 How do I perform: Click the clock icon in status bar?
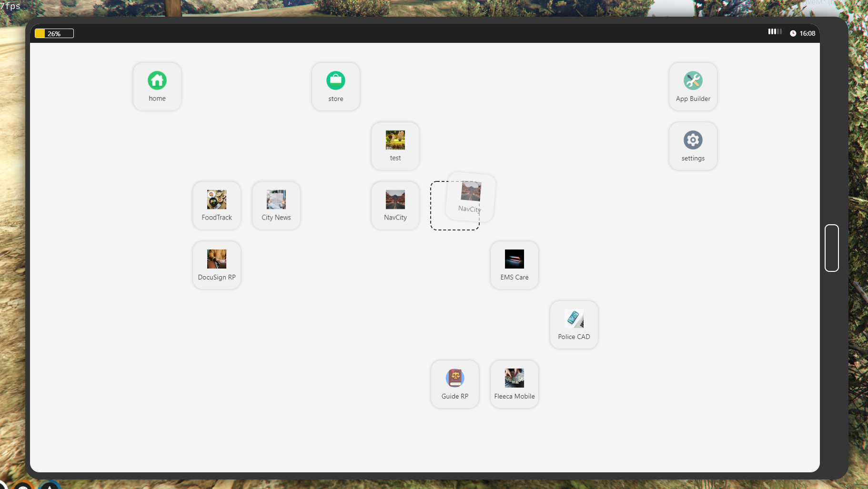pyautogui.click(x=793, y=33)
